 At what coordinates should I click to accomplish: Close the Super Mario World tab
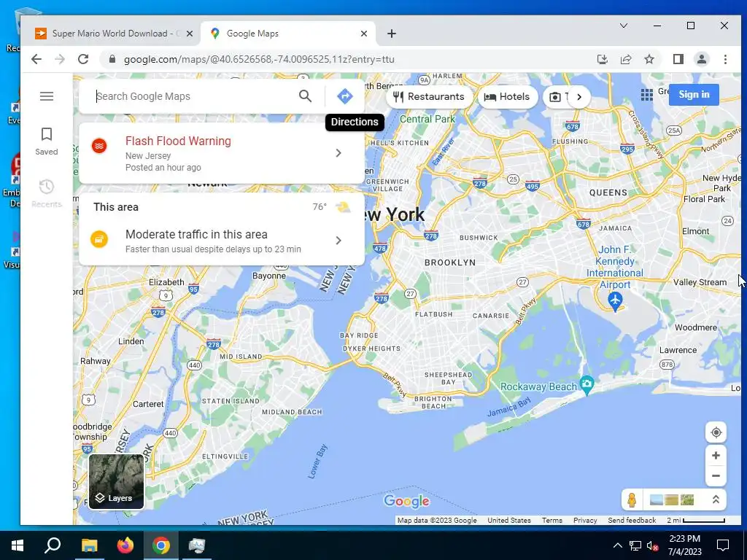coord(189,34)
